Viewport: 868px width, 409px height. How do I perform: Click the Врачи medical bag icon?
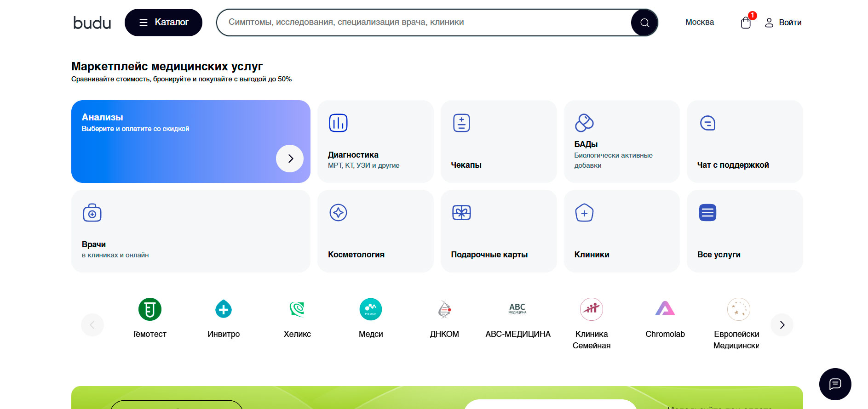point(92,212)
